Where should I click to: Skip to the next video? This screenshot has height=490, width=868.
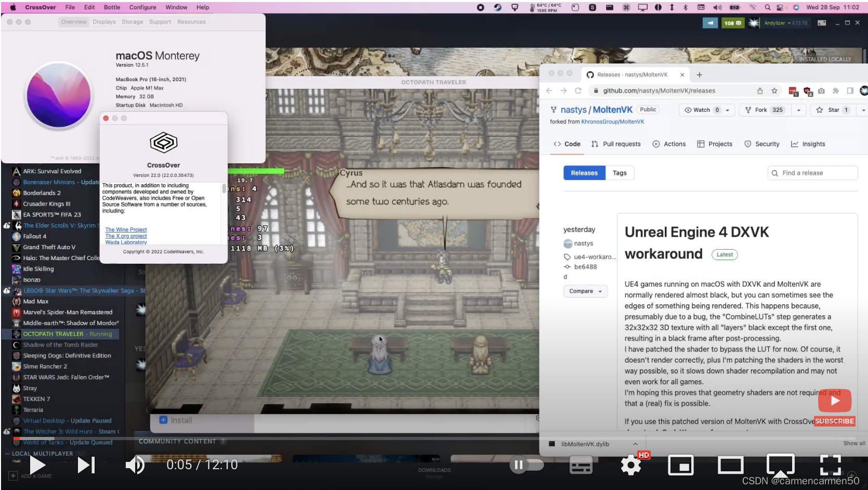click(x=86, y=465)
